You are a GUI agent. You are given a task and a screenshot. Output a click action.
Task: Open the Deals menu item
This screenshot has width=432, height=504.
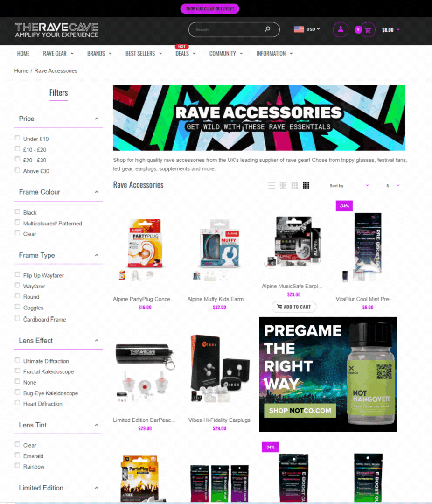tap(186, 54)
